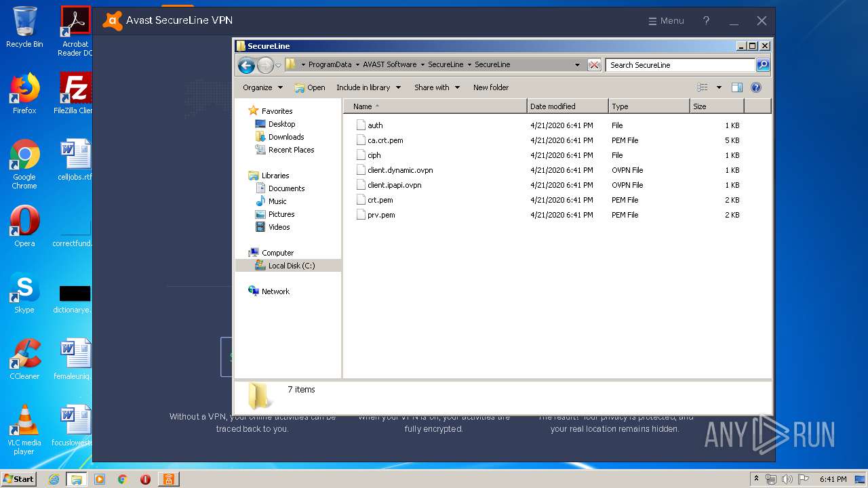Open recent pages dropdown next to Forward
The image size is (868, 488).
(x=278, y=65)
